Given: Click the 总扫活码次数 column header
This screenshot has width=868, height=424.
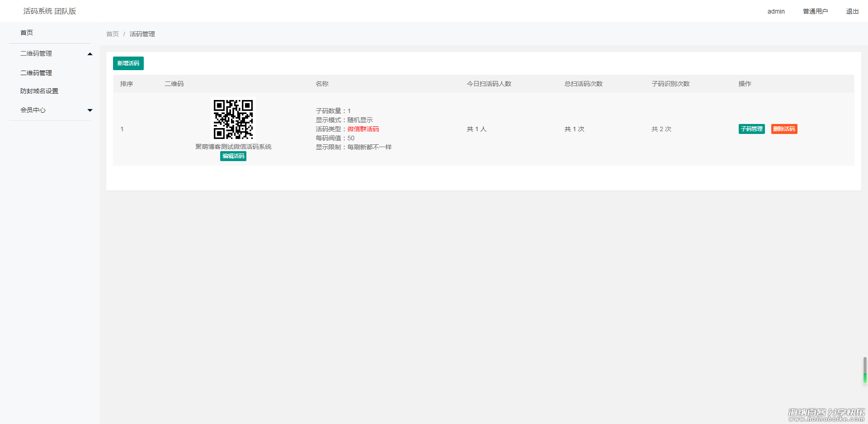Looking at the screenshot, I should click(x=584, y=84).
